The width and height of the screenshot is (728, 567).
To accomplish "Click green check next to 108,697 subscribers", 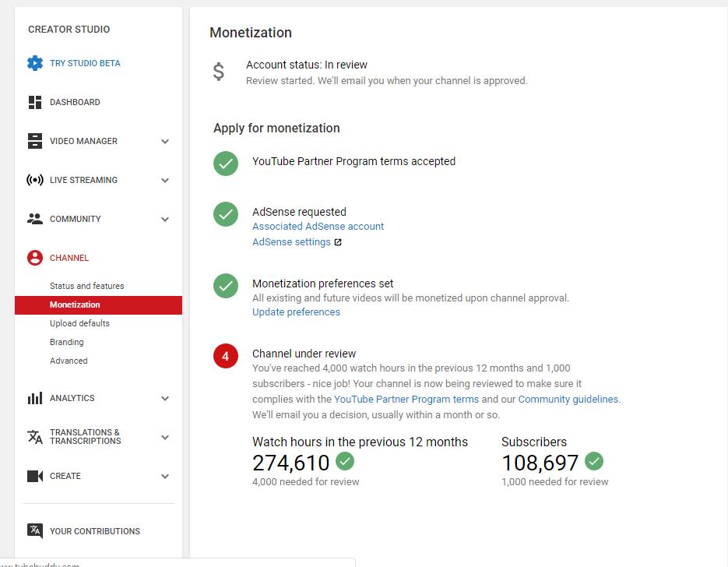I will coord(594,461).
